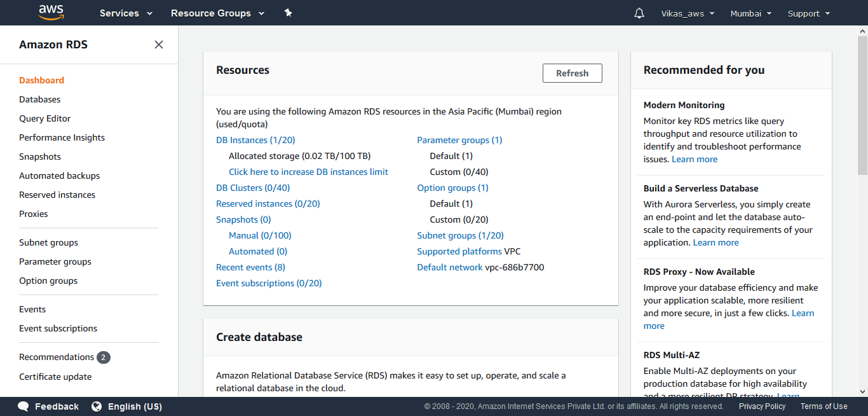Open Recommendations in the sidebar

57,357
